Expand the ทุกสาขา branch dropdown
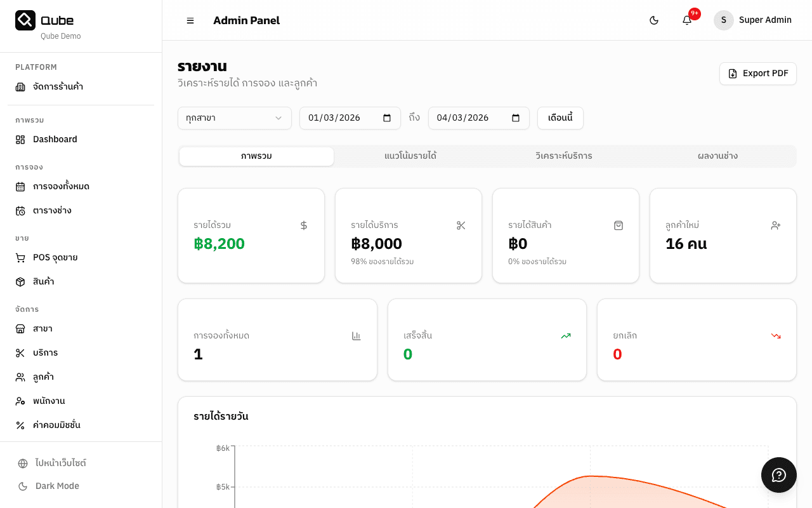The width and height of the screenshot is (812, 508). [234, 118]
